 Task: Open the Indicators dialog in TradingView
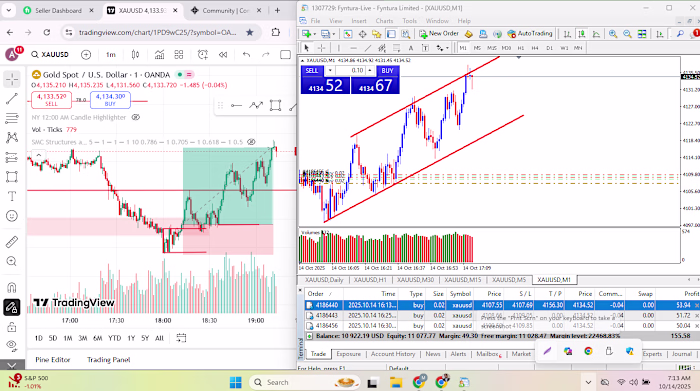click(159, 54)
